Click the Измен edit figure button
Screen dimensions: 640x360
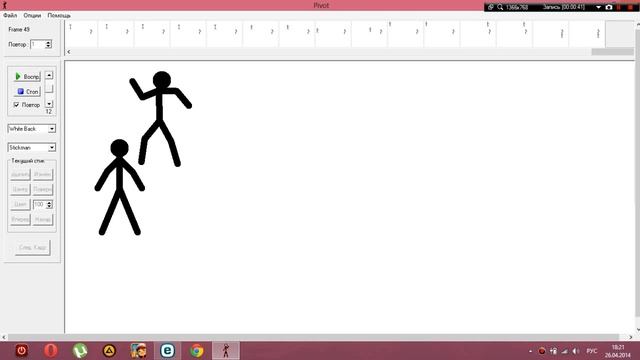click(x=42, y=174)
